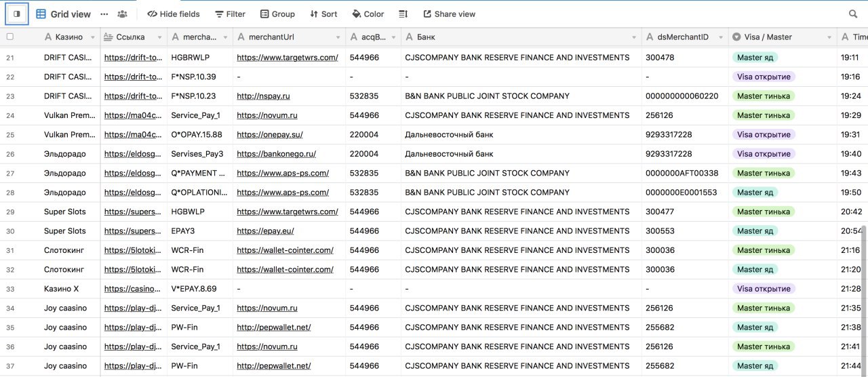The height and width of the screenshot is (377, 868).
Task: Click the text type icon of Казино column
Action: click(47, 37)
